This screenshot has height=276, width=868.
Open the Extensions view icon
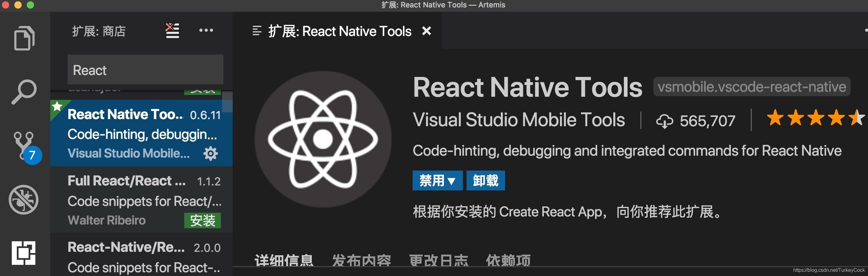click(24, 253)
